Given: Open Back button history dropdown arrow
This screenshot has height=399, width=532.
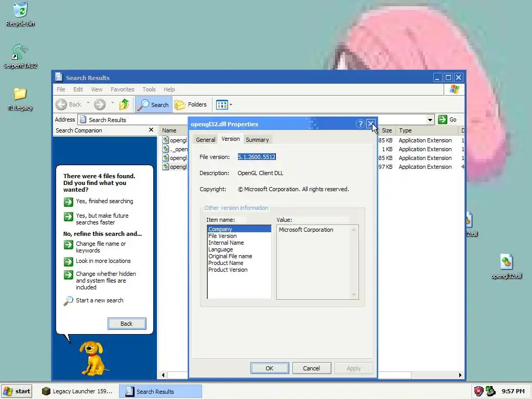Looking at the screenshot, I should click(x=88, y=103).
